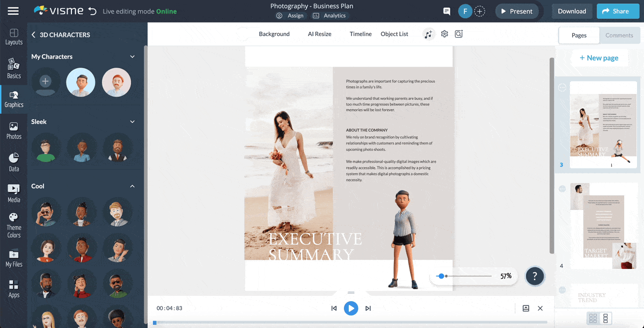Image resolution: width=644 pixels, height=328 pixels.
Task: Switch to the Comments tab
Action: pos(619,35)
